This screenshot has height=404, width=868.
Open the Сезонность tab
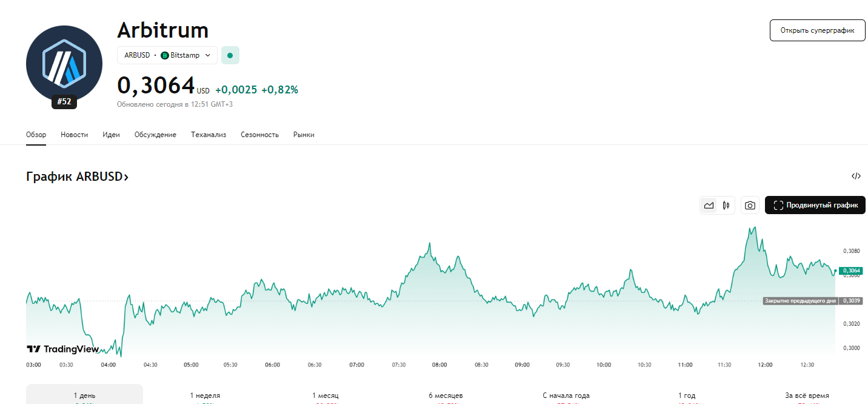[x=259, y=135]
